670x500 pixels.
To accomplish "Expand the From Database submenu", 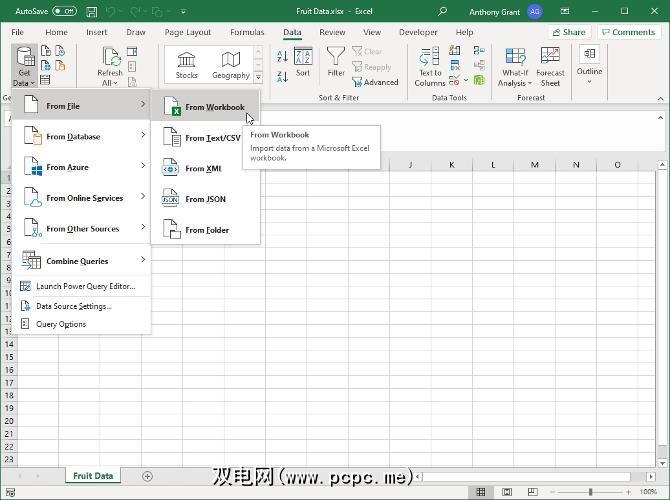I will [81, 136].
